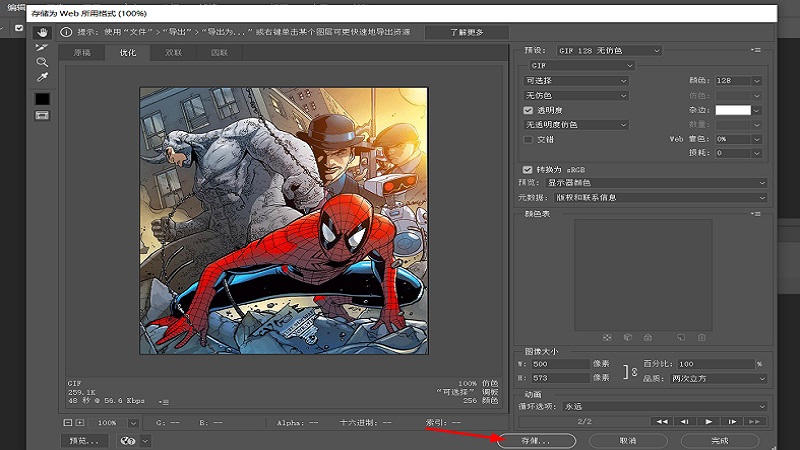Click the 了解更多 button
Image resolution: width=800 pixels, height=450 pixels.
466,32
